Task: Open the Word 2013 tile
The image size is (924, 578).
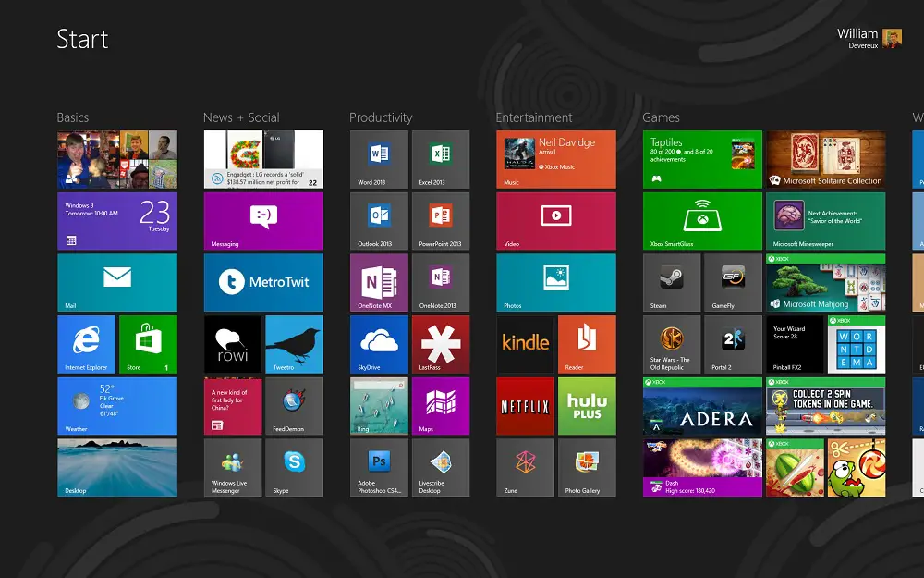Action: click(379, 159)
